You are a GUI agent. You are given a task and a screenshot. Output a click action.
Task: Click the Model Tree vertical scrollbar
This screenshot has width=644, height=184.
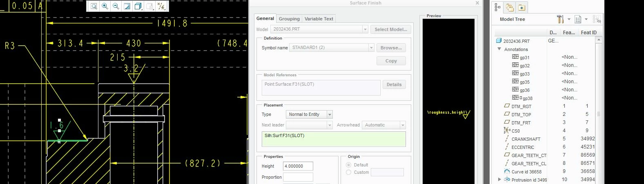coord(599,110)
